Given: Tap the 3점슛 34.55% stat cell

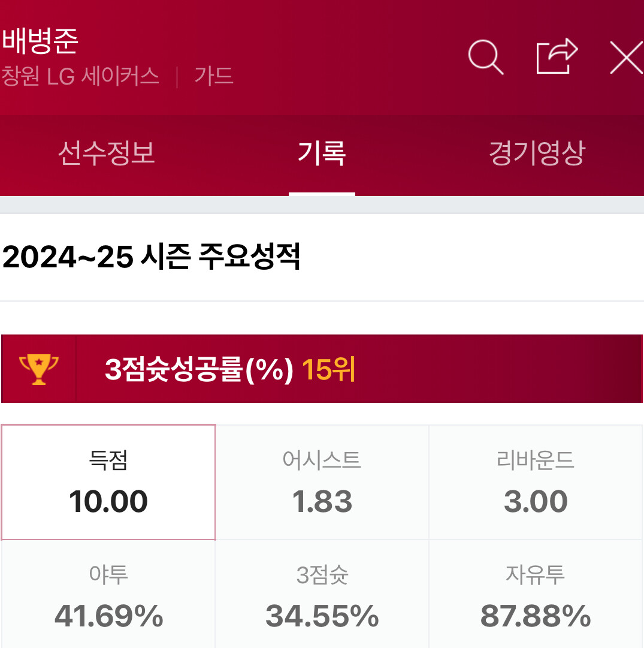Looking at the screenshot, I should (322, 596).
